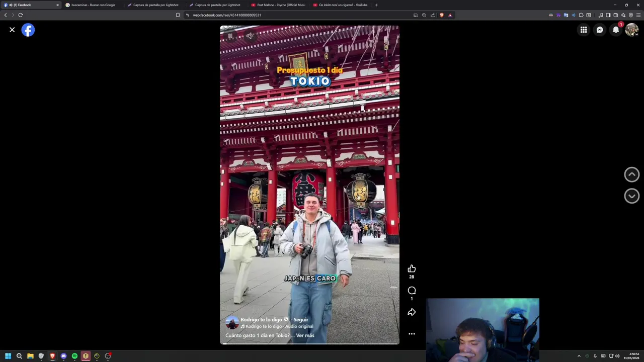Open the reel comments
Image resolution: width=644 pixels, height=362 pixels.
pyautogui.click(x=412, y=291)
